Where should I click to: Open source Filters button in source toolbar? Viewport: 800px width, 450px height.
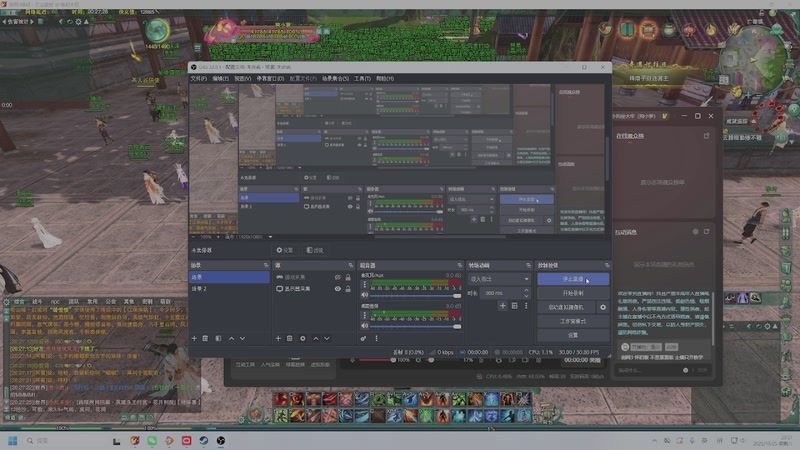pos(315,250)
